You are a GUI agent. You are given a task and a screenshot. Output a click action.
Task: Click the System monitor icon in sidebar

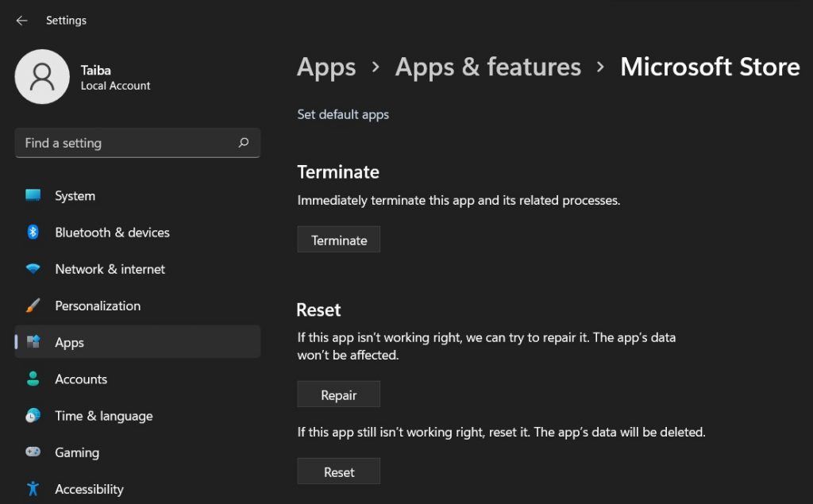click(x=33, y=196)
